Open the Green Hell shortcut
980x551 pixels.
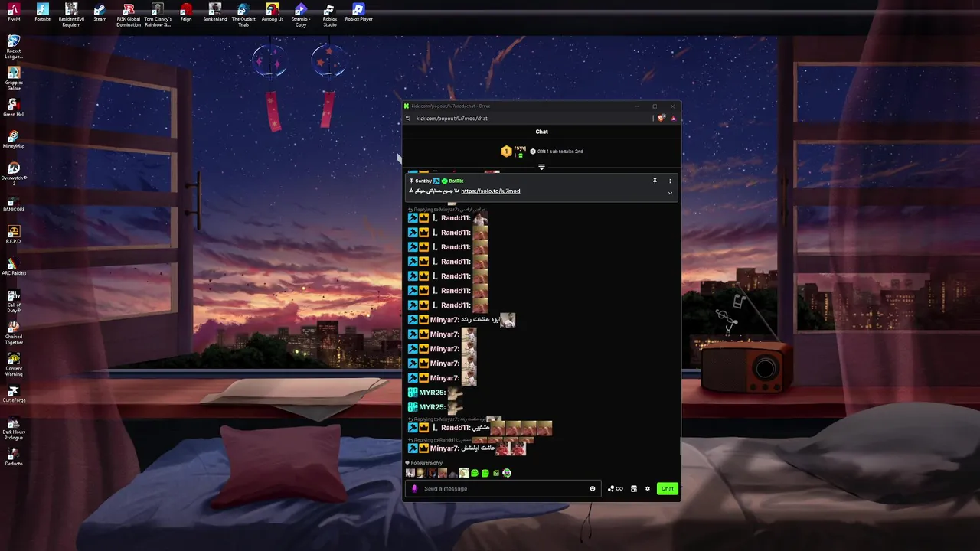[x=14, y=108]
